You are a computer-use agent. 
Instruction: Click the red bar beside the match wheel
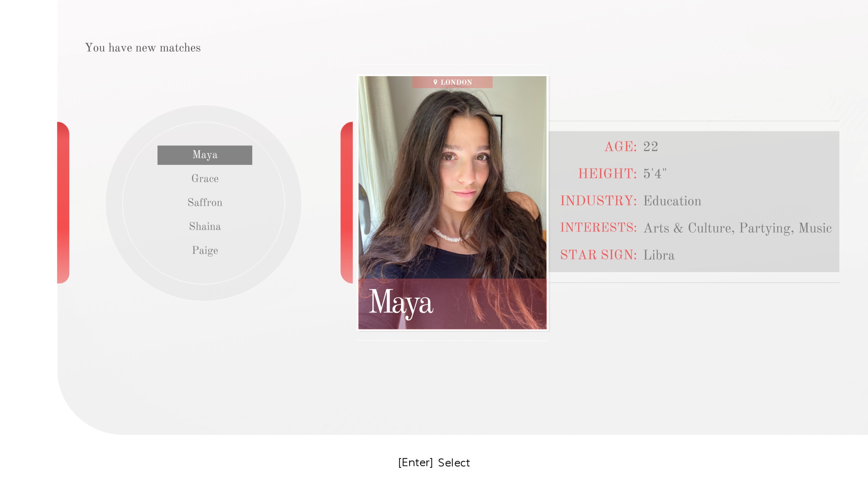pos(63,202)
